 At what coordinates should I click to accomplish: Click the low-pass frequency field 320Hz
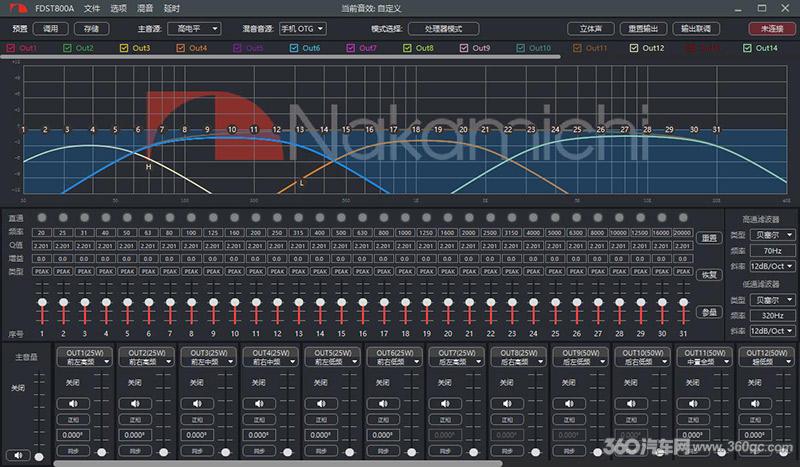[772, 315]
